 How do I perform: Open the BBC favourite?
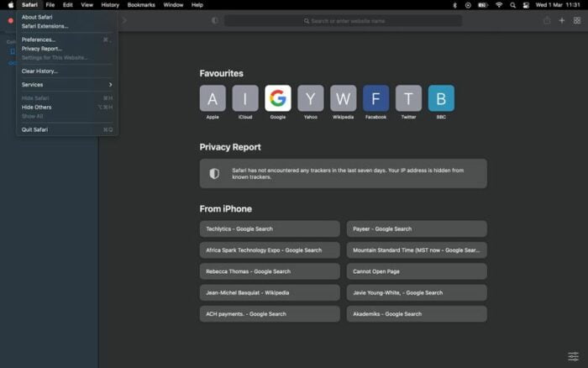(441, 98)
